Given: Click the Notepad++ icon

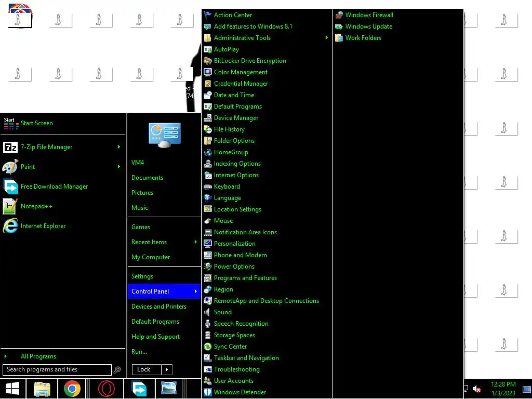Looking at the screenshot, I should 10,206.
